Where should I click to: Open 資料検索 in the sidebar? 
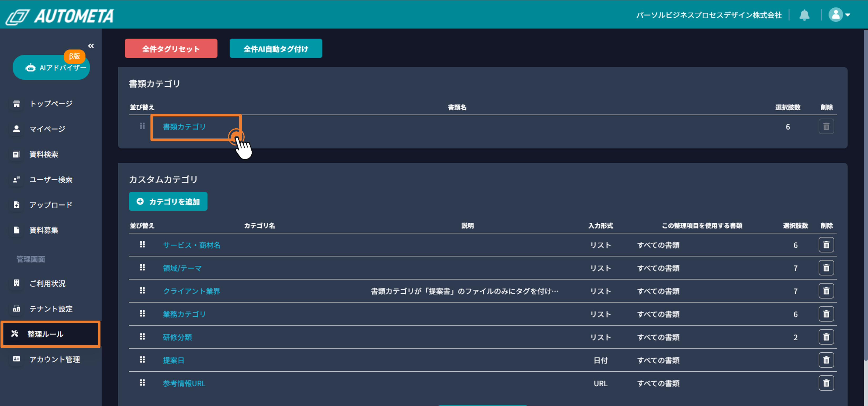click(44, 154)
